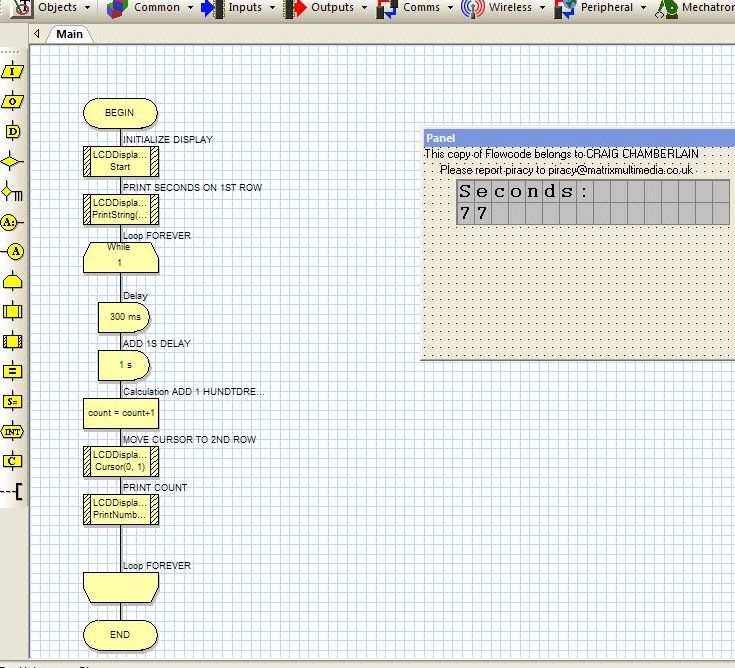Select the LCDDisplay Start macro block
Image resolution: width=735 pixels, height=668 pixels.
pos(121,161)
